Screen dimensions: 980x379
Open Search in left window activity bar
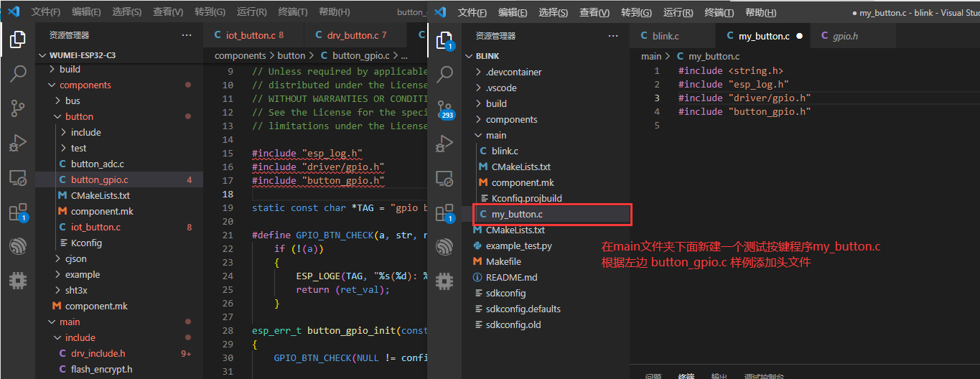17,73
